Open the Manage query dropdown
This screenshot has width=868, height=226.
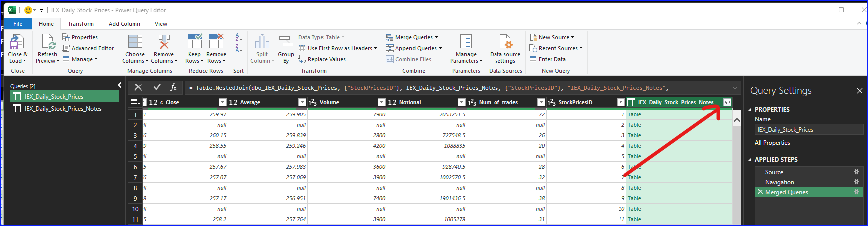pos(80,59)
